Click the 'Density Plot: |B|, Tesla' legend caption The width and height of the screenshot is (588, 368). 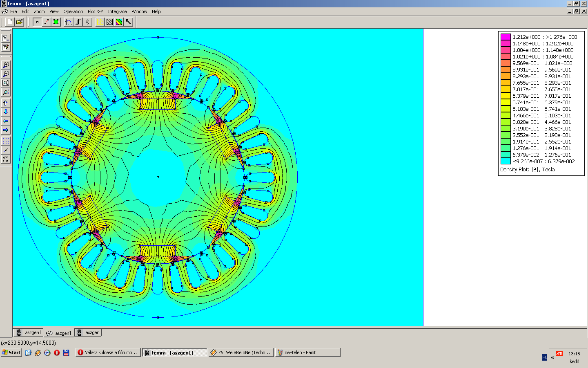pyautogui.click(x=527, y=169)
